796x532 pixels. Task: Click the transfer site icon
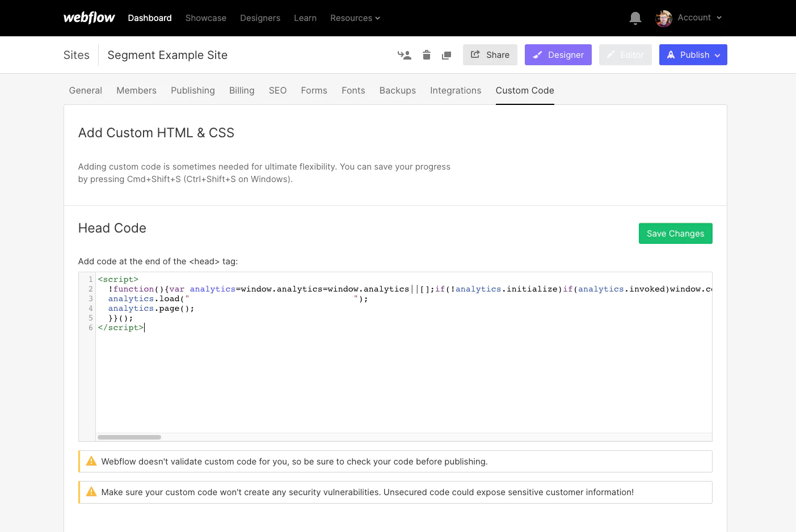[x=405, y=55]
